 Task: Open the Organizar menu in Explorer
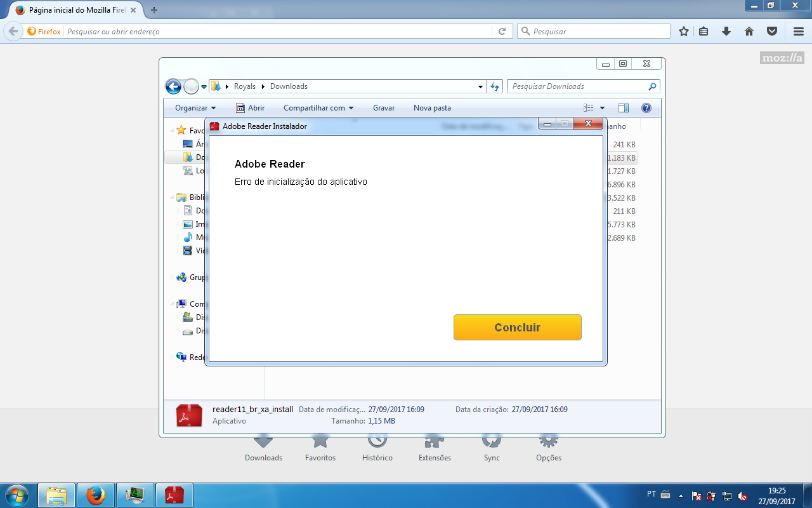point(195,108)
